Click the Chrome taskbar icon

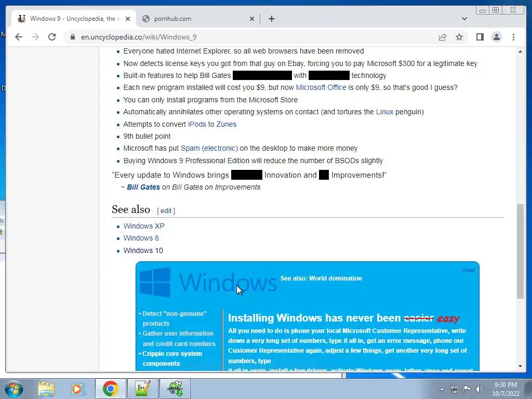[110, 389]
